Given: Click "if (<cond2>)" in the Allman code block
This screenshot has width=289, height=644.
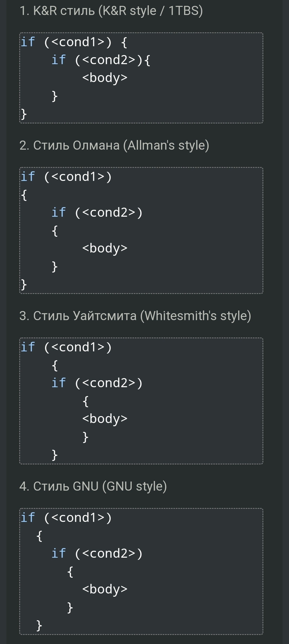Looking at the screenshot, I should click(x=97, y=213).
